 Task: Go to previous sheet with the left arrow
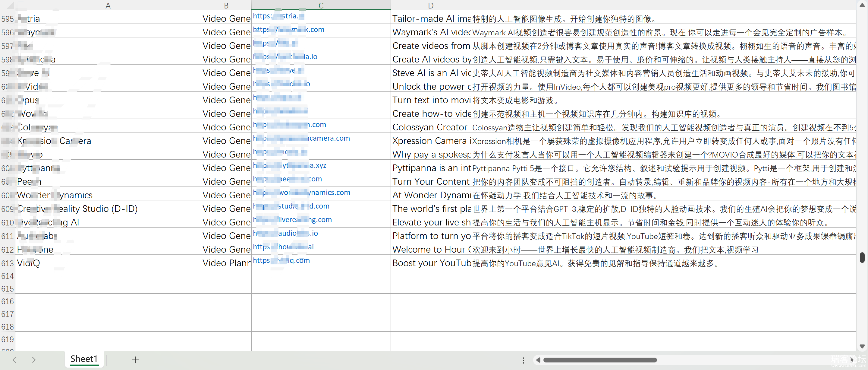(14, 360)
